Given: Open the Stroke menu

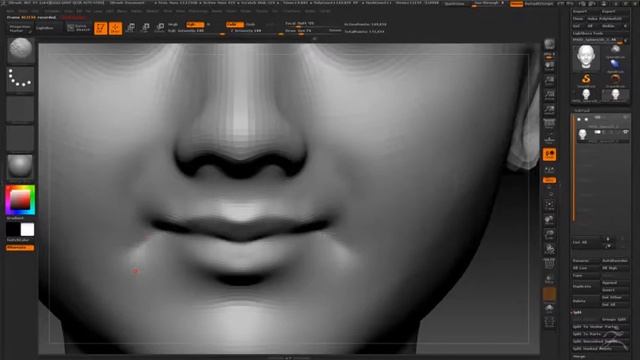Looking at the screenshot, I should tap(246, 11).
